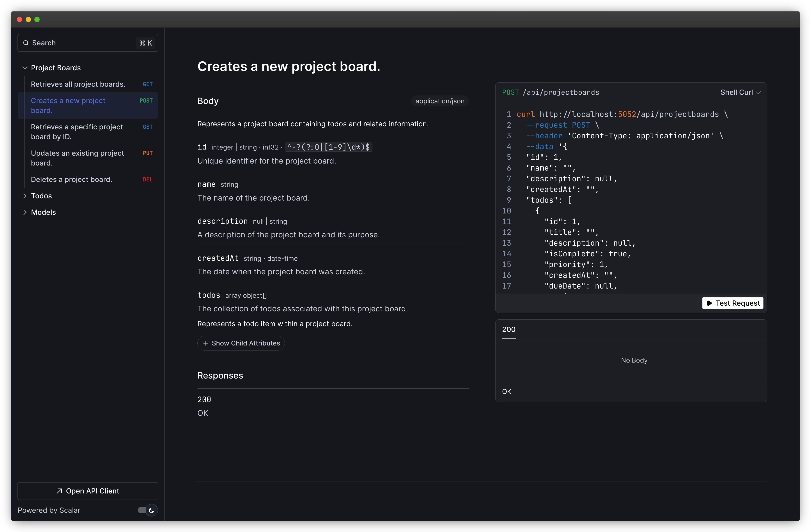Click the play icon in Test Request
Viewport: 811px width, 532px height.
[709, 303]
